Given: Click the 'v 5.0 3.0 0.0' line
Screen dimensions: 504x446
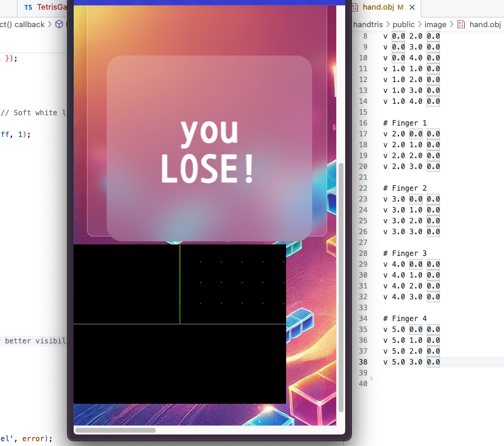Looking at the screenshot, I should [412, 362].
